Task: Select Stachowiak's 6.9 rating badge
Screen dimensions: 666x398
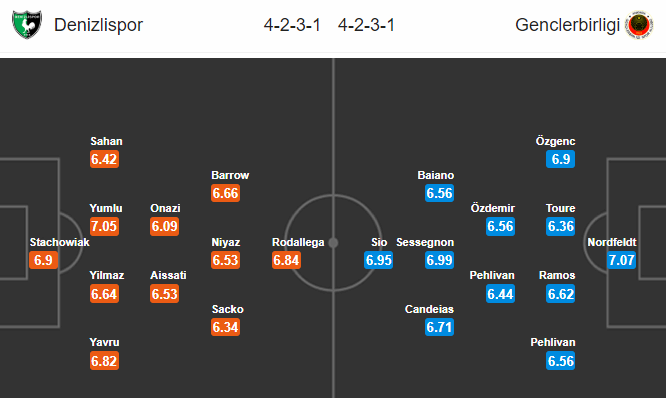Action: tap(43, 260)
